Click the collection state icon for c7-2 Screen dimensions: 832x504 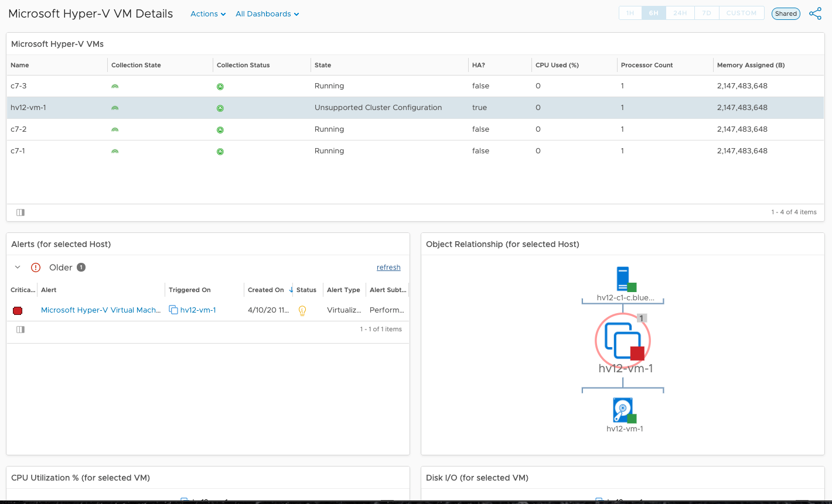(x=115, y=129)
